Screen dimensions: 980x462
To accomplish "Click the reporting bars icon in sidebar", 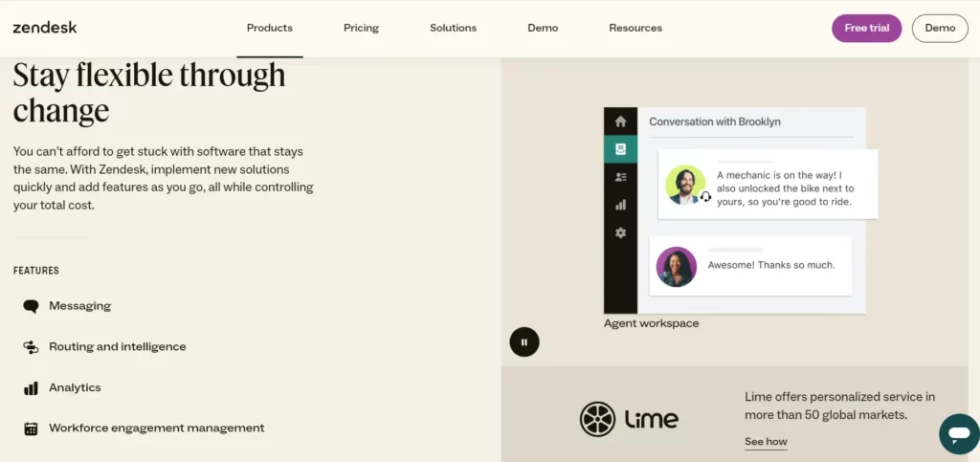I will [x=620, y=205].
